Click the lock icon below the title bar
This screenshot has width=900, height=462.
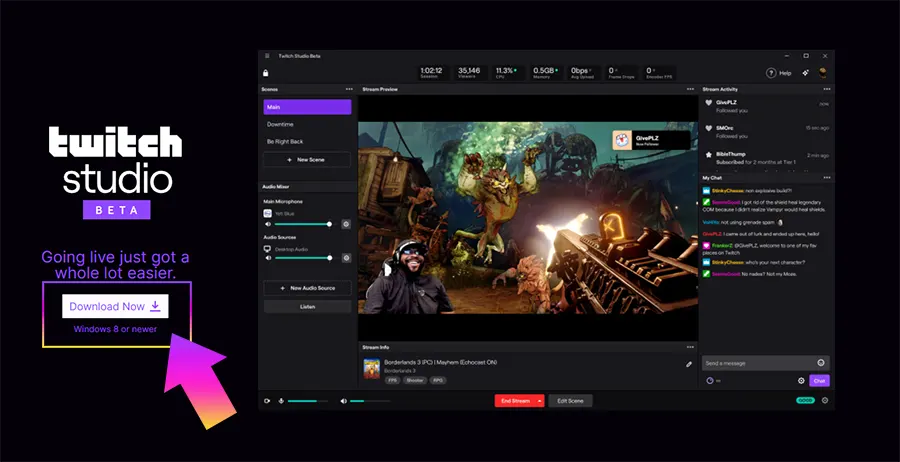pyautogui.click(x=265, y=73)
